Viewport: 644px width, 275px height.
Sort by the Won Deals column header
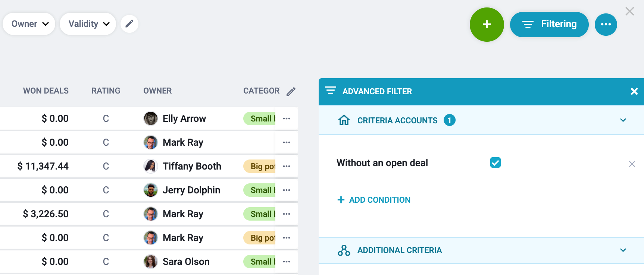[46, 91]
